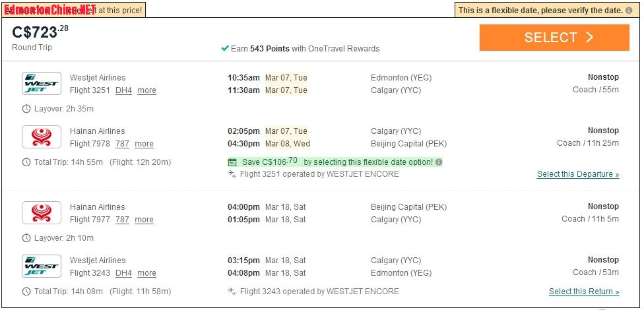
Task: Open 'Select this Return' link
Action: coord(584,292)
